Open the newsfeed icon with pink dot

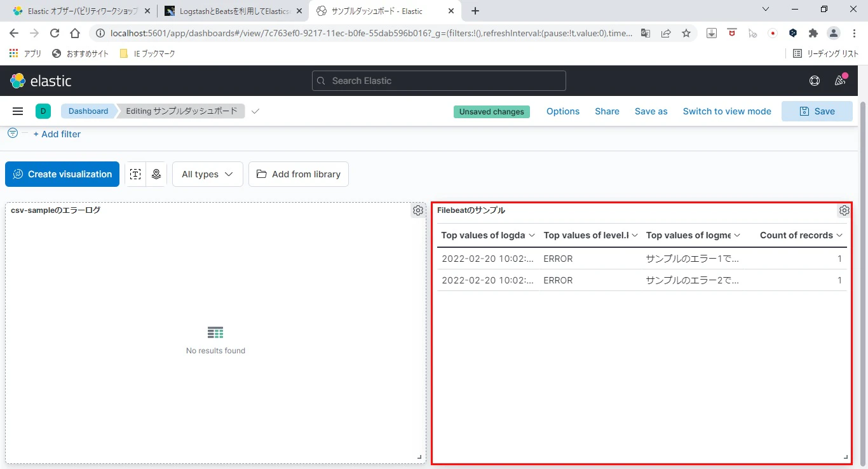[840, 80]
